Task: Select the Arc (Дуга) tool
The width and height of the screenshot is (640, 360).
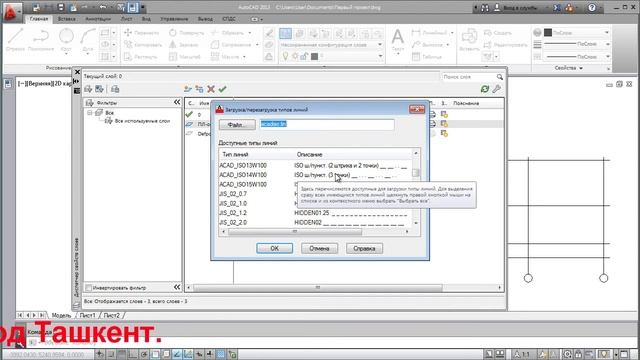Action: (87, 40)
